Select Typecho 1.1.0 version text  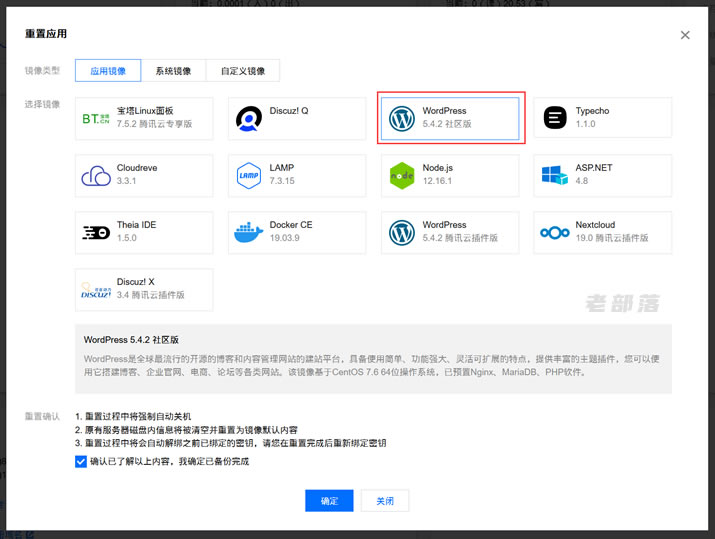point(585,124)
